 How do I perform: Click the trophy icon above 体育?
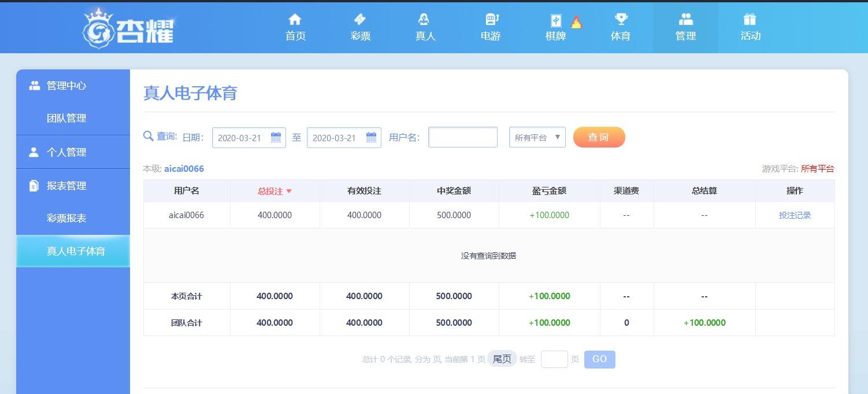click(x=621, y=19)
